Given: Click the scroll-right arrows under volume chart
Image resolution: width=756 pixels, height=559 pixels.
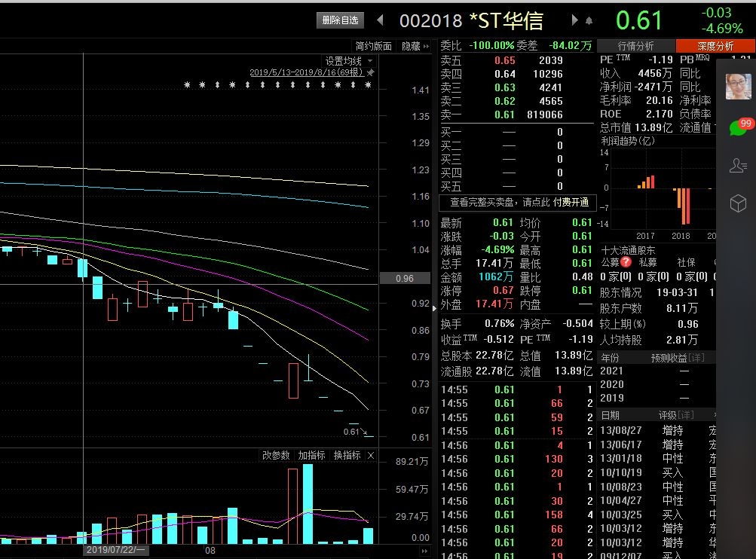Looking at the screenshot, I should (424, 551).
